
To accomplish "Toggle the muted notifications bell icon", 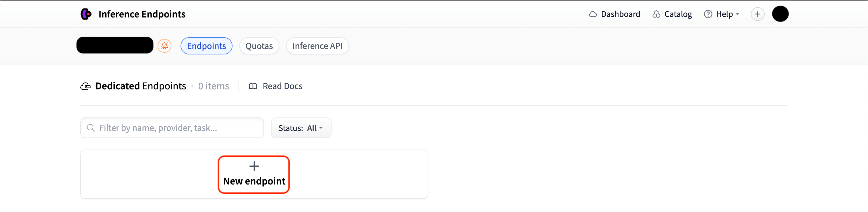I will (164, 46).
